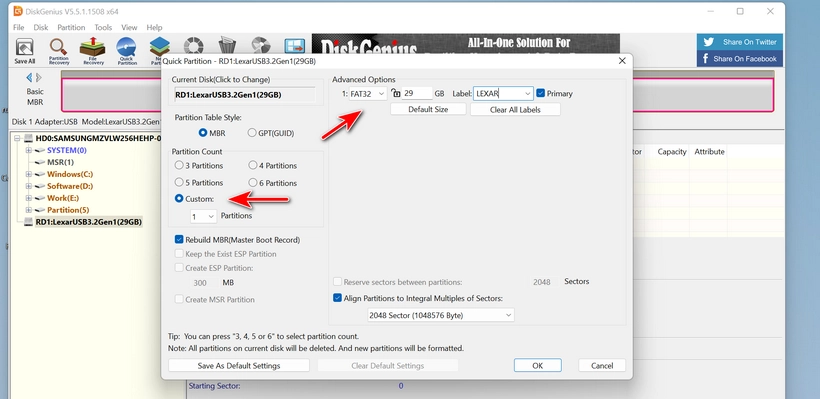
Task: Collapse the HD0:SAMSUNG disk tree node
Action: (x=18, y=139)
